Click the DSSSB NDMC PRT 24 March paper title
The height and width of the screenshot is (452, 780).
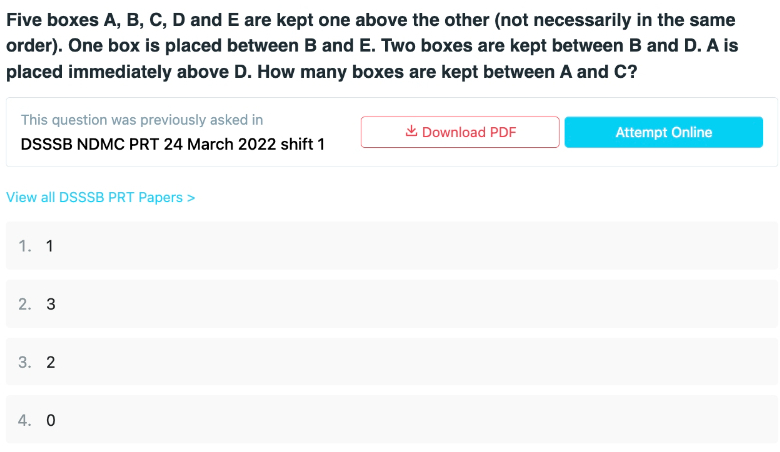coord(173,144)
